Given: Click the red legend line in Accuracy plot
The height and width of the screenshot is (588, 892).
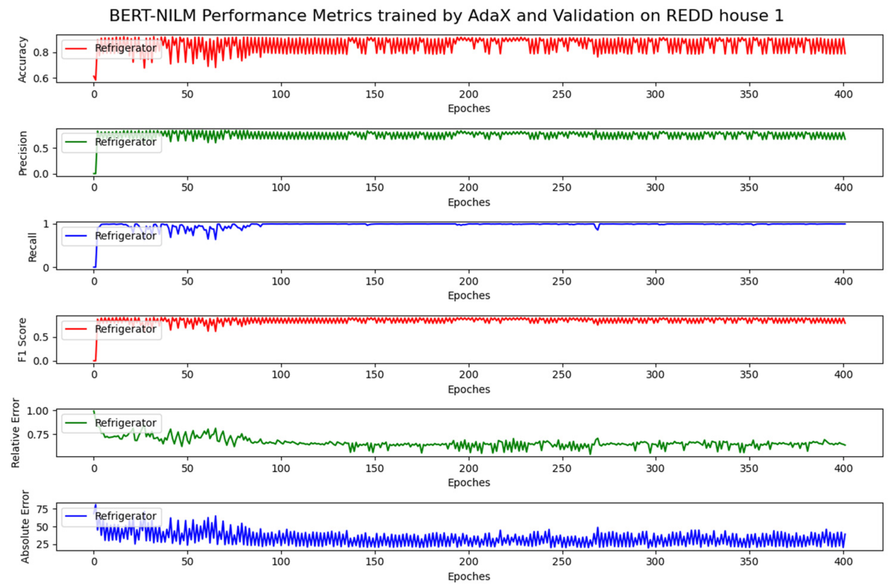Looking at the screenshot, I should pos(76,48).
